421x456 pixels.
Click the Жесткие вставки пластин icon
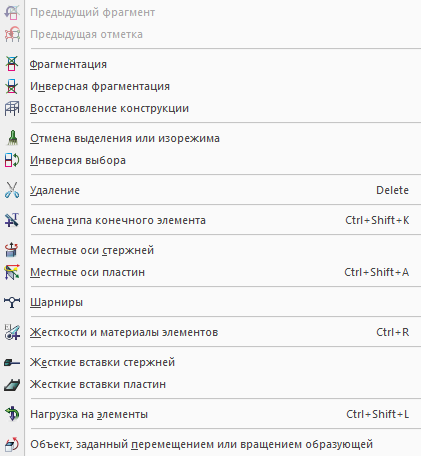pyautogui.click(x=12, y=384)
